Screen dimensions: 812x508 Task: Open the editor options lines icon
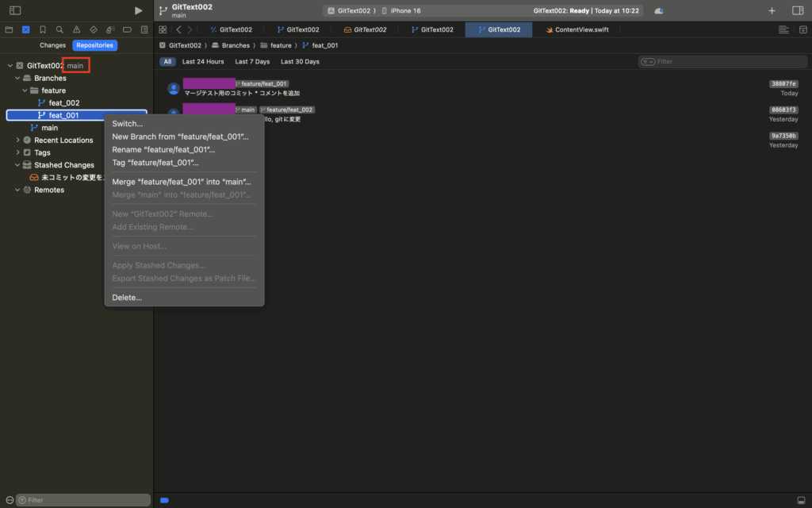[783, 29]
